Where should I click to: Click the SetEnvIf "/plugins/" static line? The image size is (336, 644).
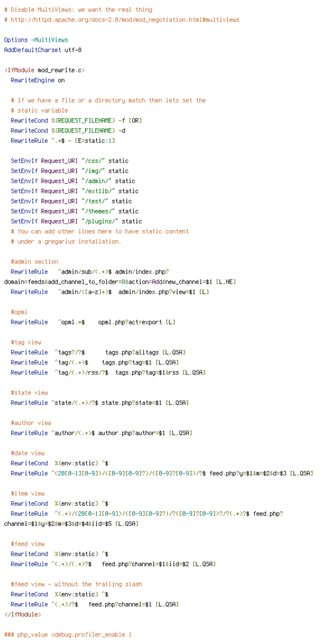click(x=76, y=221)
